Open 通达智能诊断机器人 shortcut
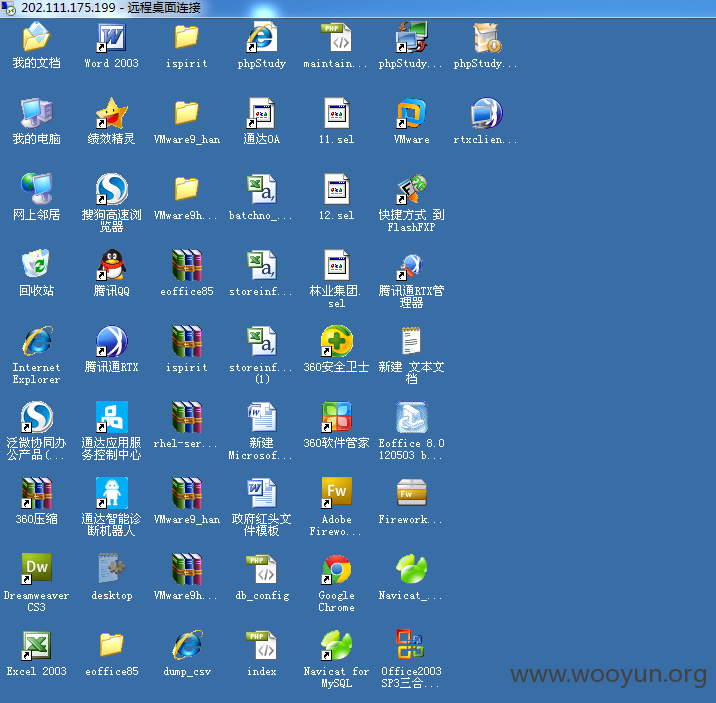 (x=111, y=492)
